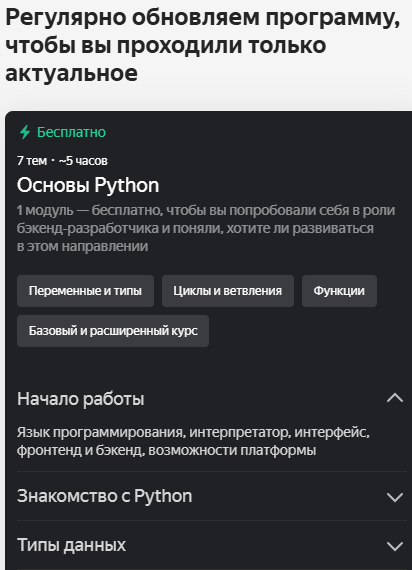Open the Знакомство с Python title
The width and height of the screenshot is (412, 570).
point(105,496)
